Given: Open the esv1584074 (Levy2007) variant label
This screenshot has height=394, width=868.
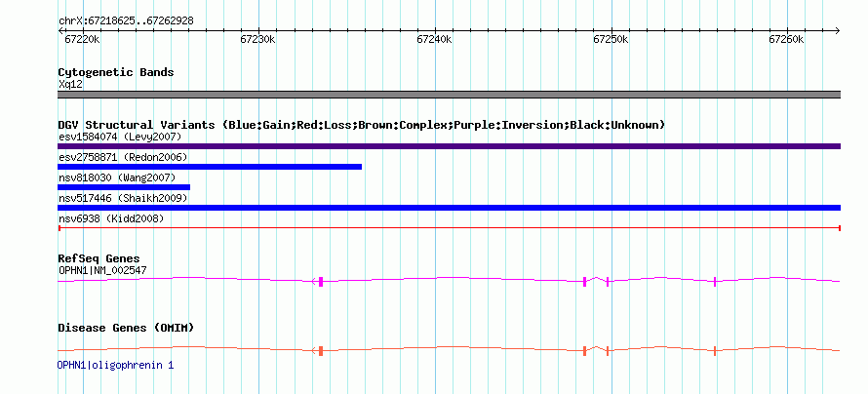Looking at the screenshot, I should point(120,137).
